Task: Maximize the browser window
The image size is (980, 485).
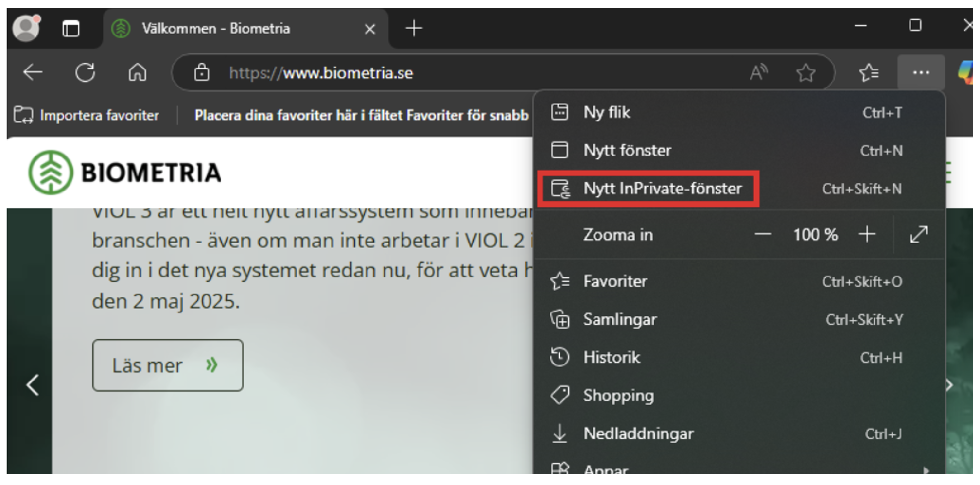Action: pos(915,25)
